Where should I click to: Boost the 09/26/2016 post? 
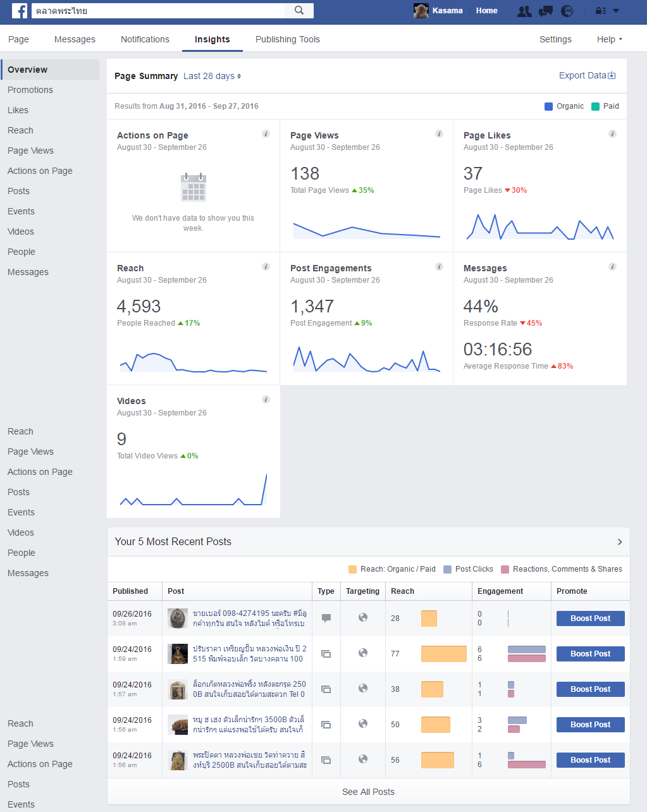click(x=591, y=618)
